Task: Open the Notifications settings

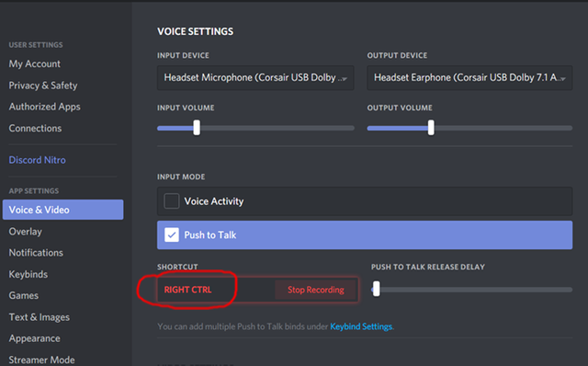Action: (36, 253)
